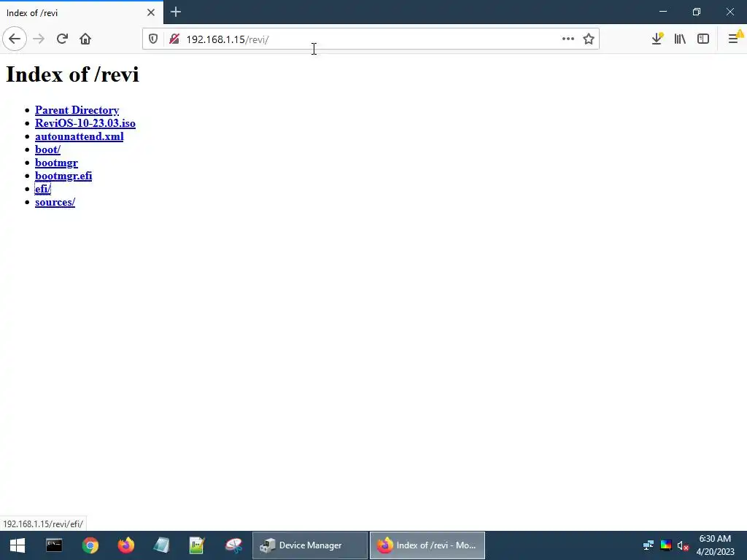Click the bootmgr.efi file link
Screen dimensions: 747x560
click(x=63, y=176)
